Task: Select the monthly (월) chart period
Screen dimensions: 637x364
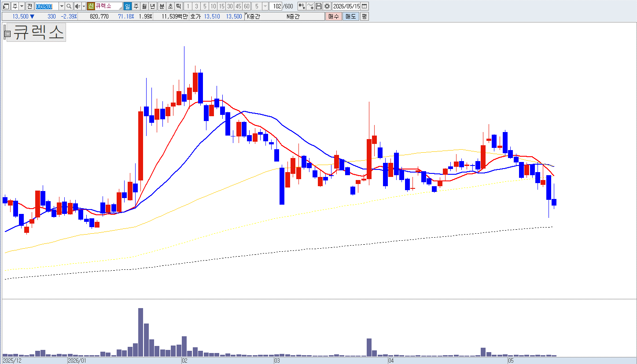Action: point(144,6)
